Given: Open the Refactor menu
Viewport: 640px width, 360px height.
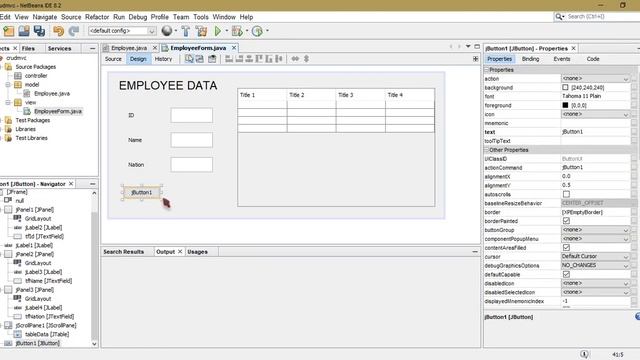Looking at the screenshot, I should point(97,17).
